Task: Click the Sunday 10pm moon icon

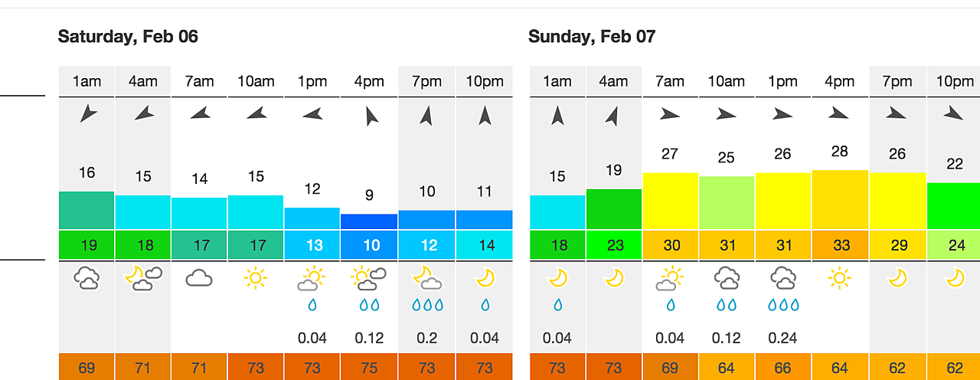Action: point(955,278)
